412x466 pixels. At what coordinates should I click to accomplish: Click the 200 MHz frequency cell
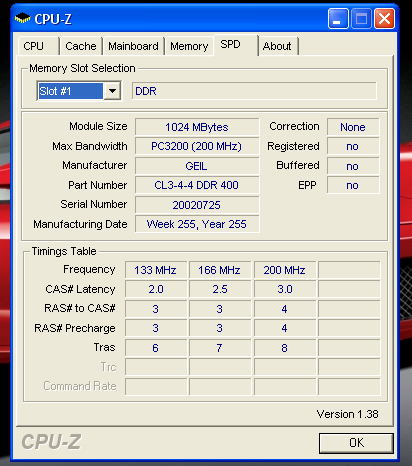(285, 270)
